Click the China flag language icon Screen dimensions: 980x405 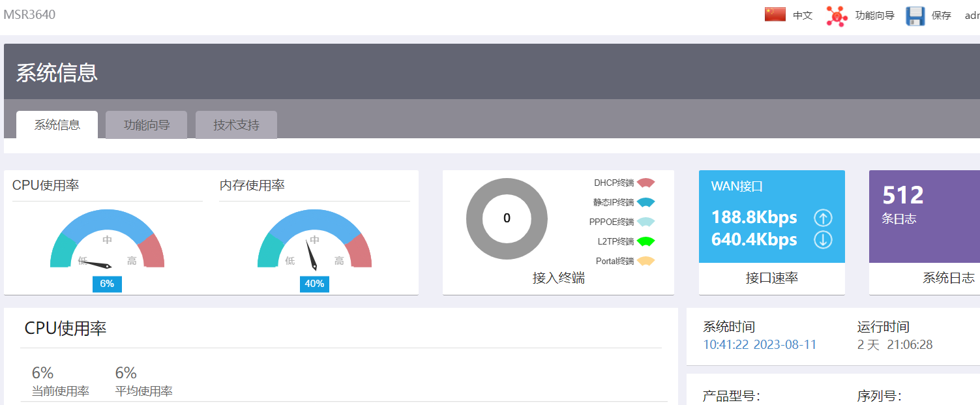tap(775, 14)
